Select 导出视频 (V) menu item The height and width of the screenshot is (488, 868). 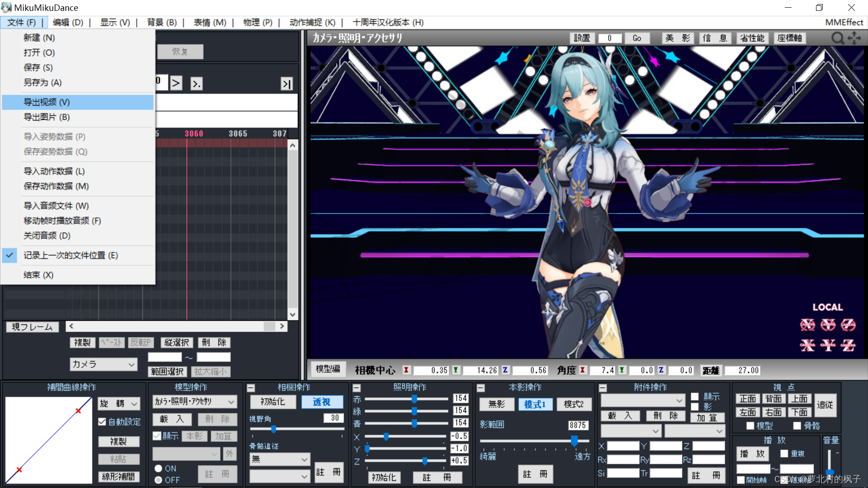point(78,102)
